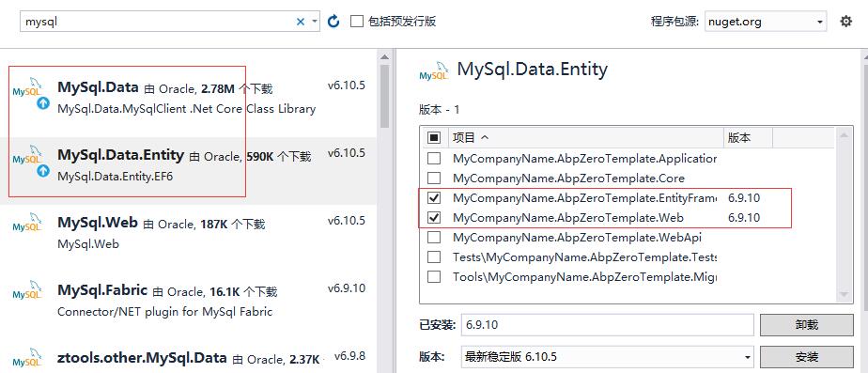868x373 pixels.
Task: Click 6.9.10 version cell of Web project
Action: [x=744, y=217]
